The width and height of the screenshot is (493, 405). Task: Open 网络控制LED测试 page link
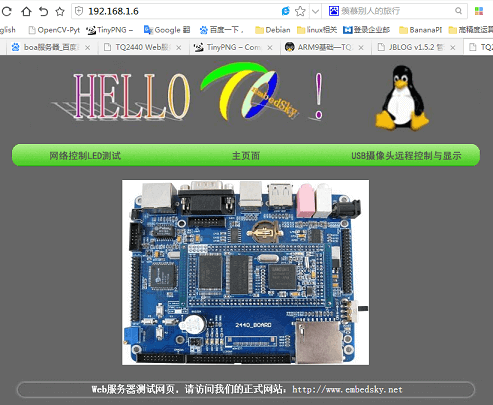pos(85,156)
